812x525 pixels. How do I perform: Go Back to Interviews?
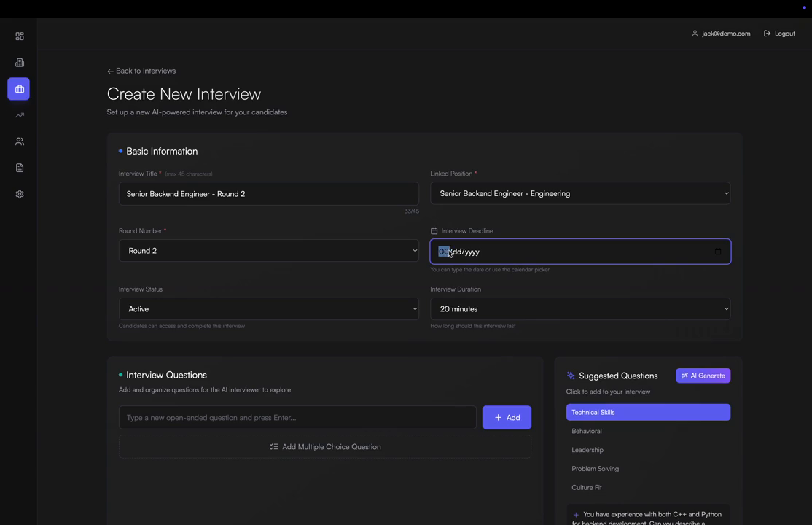(x=141, y=71)
